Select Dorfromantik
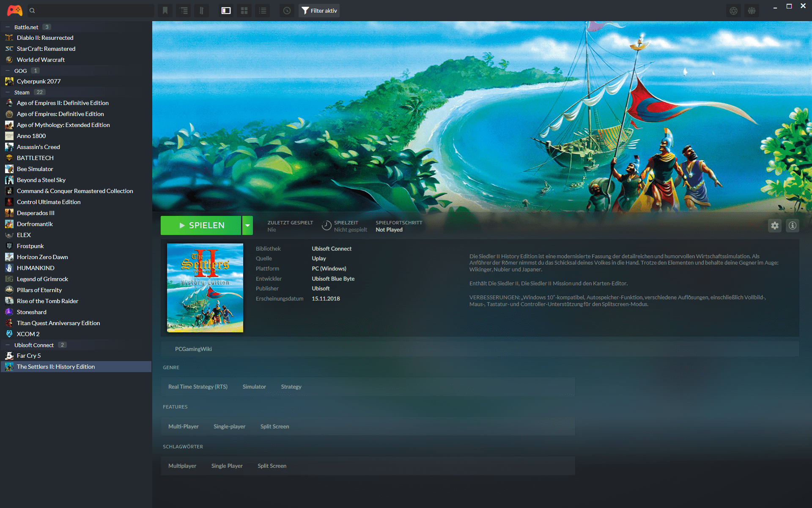The width and height of the screenshot is (812, 508). click(76, 224)
